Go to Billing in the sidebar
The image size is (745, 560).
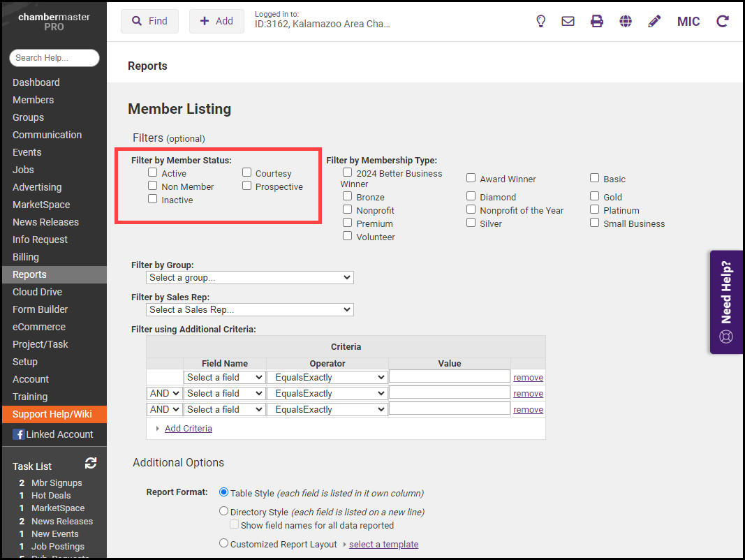[26, 257]
